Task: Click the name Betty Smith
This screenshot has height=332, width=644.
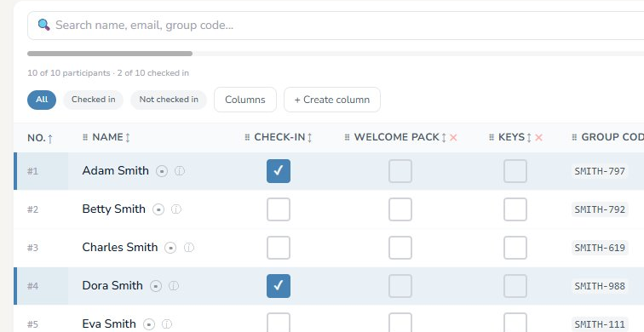Action: [x=114, y=209]
